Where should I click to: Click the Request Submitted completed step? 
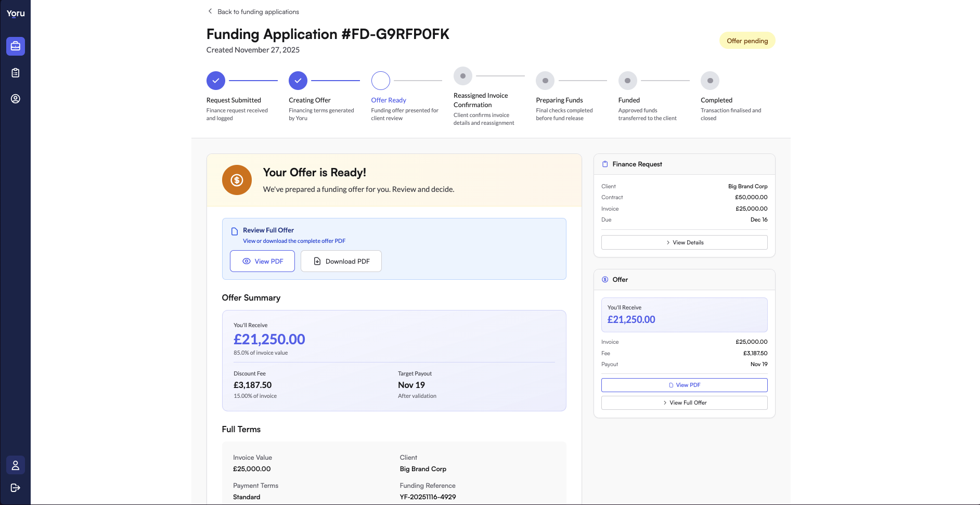coord(215,81)
